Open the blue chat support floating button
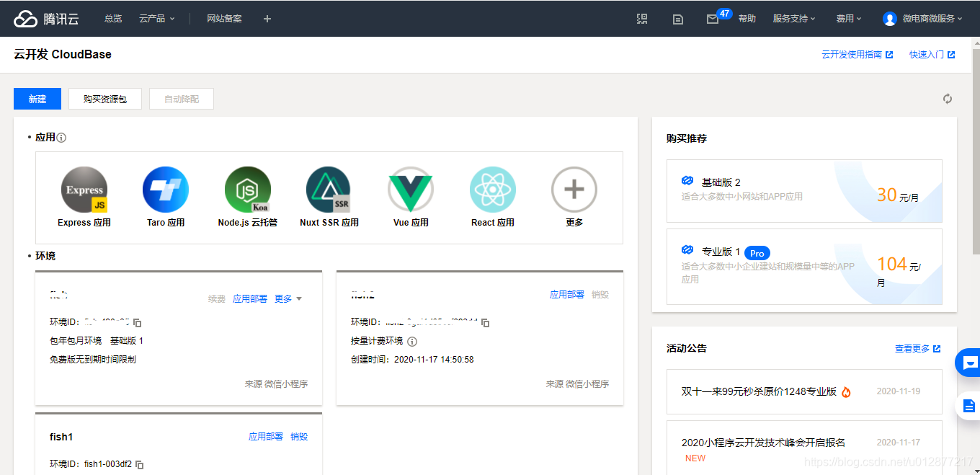The height and width of the screenshot is (475, 980). 968,363
